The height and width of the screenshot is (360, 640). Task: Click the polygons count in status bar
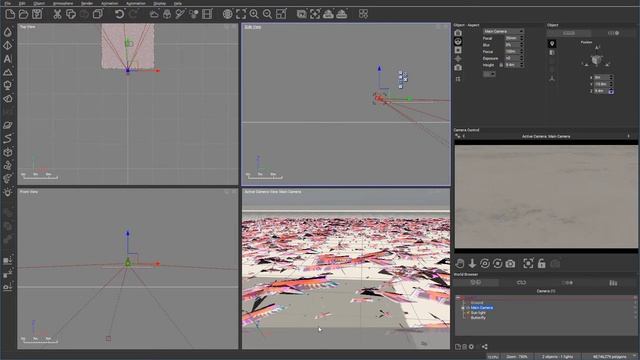coord(609,357)
